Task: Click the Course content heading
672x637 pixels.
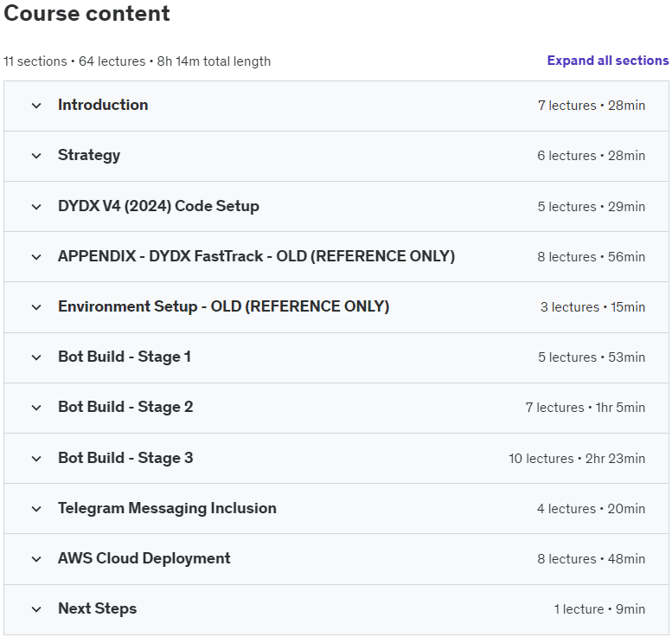Action: [86, 13]
